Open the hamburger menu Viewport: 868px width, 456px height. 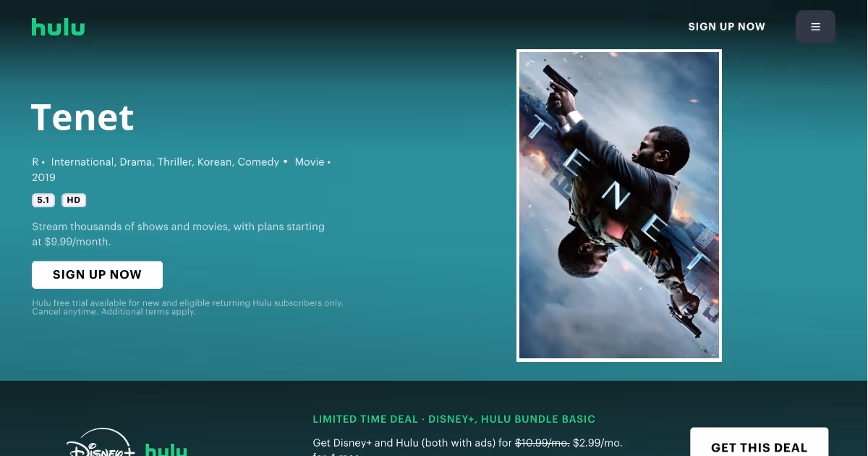(x=815, y=27)
